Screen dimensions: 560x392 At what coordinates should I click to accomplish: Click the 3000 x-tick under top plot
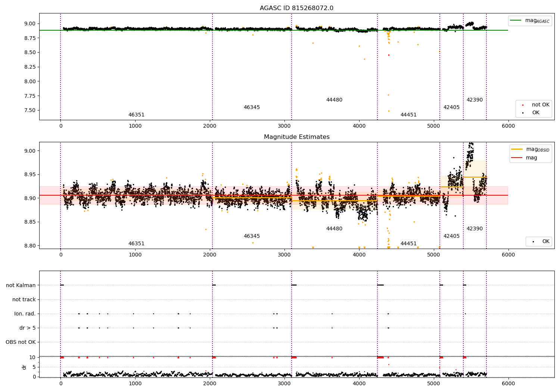(x=284, y=126)
